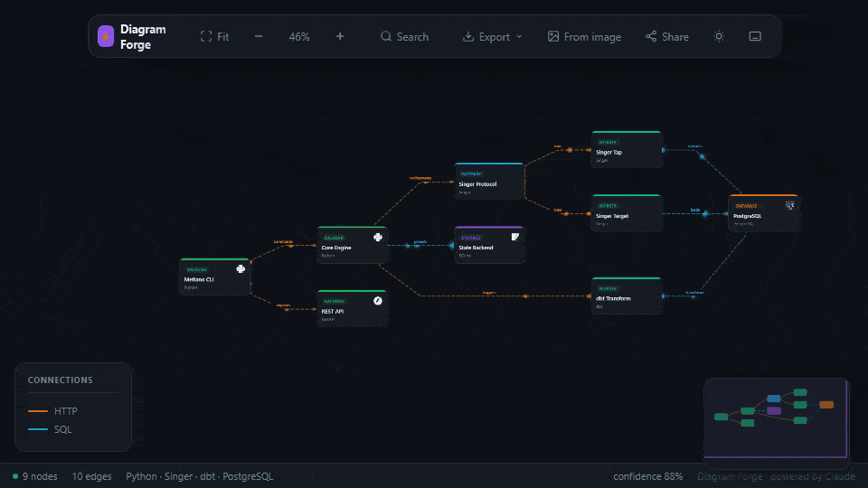
Task: Zoom in with the plus button
Action: pos(340,36)
